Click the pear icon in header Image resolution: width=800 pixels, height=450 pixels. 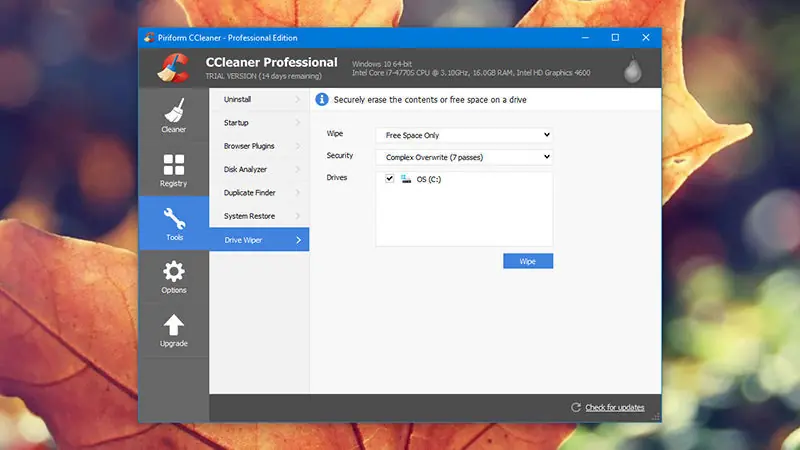click(x=633, y=69)
